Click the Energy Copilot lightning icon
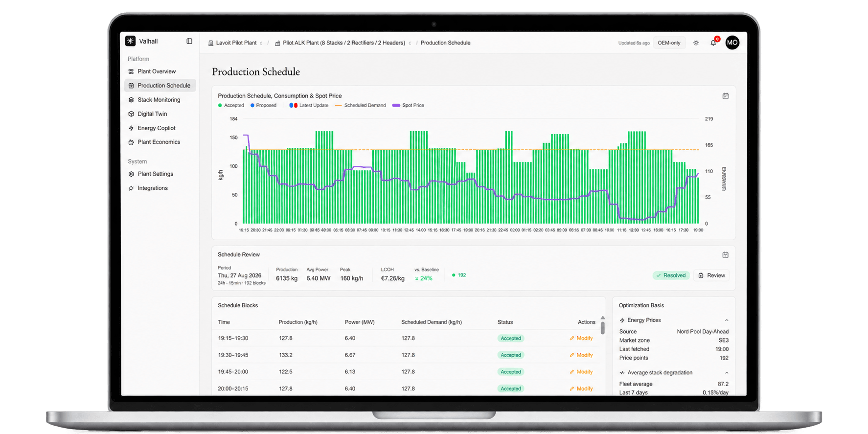This screenshot has width=868, height=434. point(131,128)
